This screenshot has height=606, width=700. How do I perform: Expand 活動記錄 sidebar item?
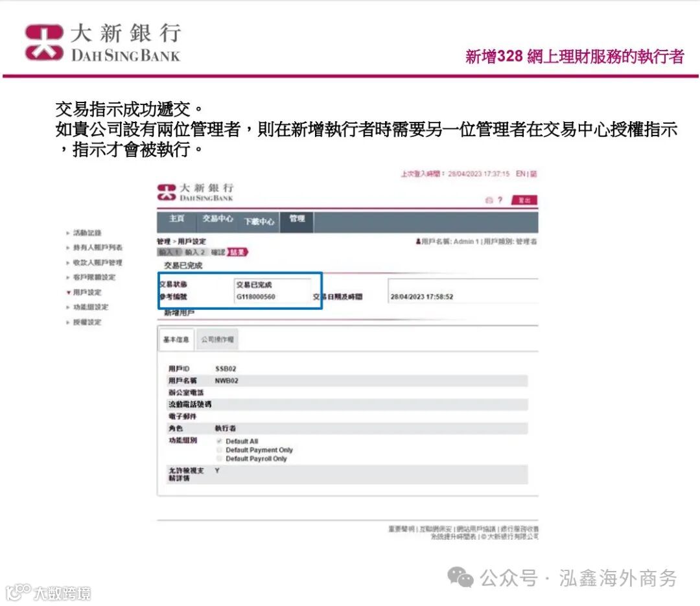click(x=87, y=233)
